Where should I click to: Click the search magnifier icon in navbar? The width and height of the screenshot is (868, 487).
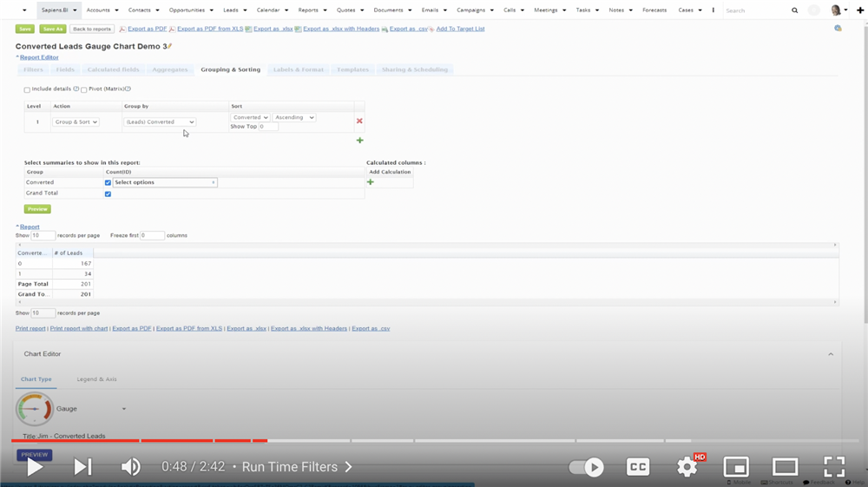794,10
